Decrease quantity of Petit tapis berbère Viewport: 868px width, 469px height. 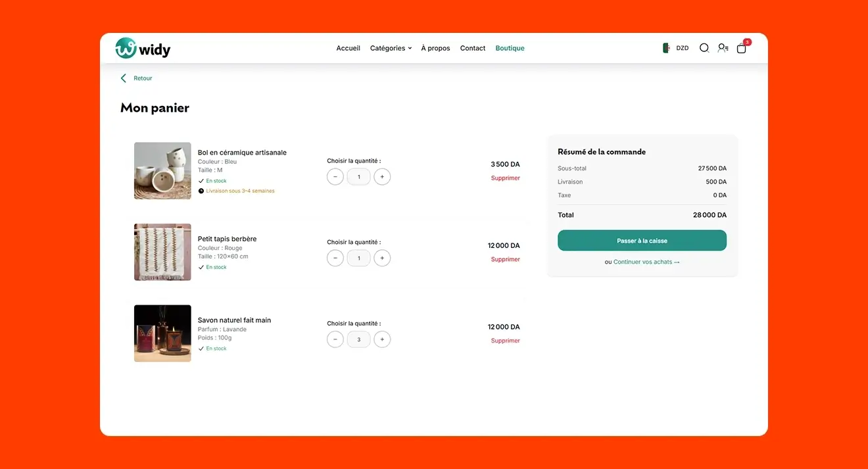coord(335,259)
